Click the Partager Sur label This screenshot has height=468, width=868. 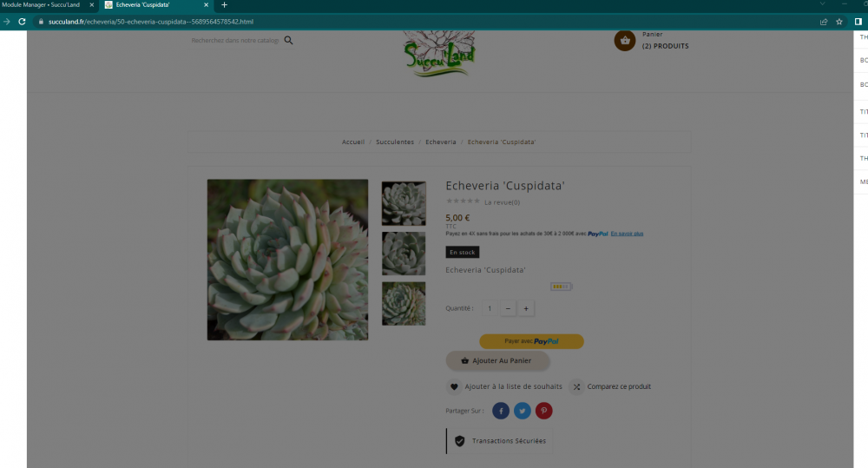[464, 411]
